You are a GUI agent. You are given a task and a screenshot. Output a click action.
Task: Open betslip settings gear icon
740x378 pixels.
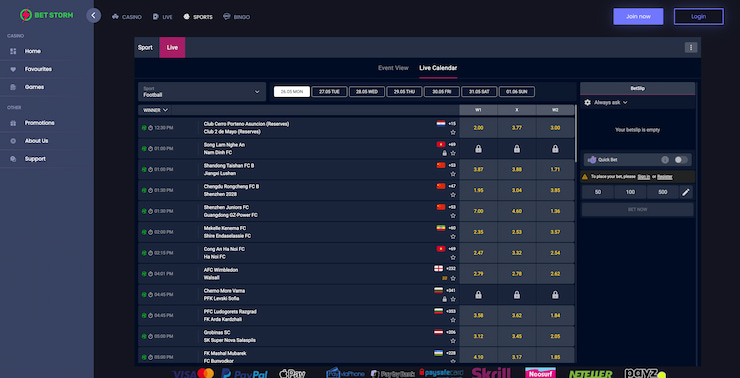tap(588, 102)
